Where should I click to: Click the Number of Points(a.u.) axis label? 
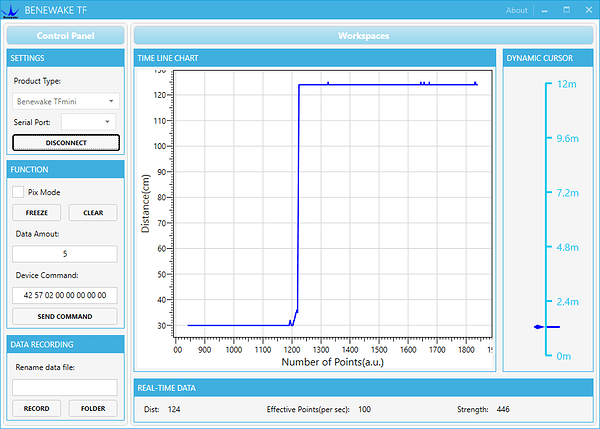click(333, 362)
